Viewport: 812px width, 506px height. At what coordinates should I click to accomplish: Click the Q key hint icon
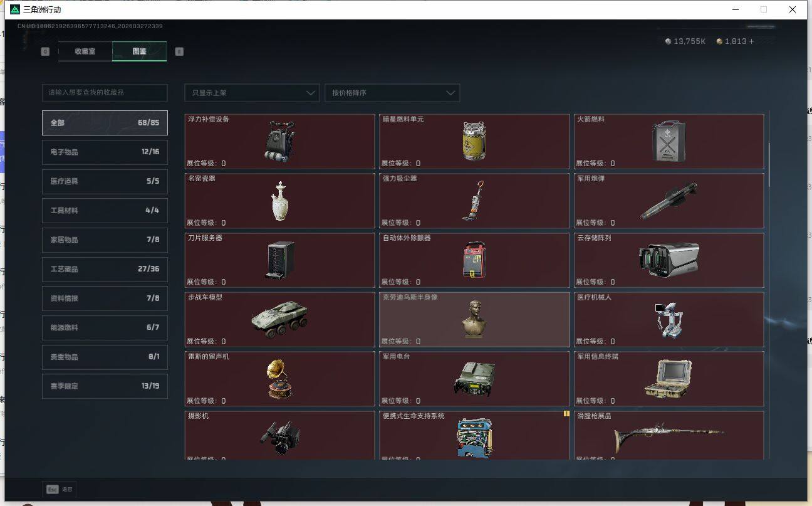click(x=45, y=51)
